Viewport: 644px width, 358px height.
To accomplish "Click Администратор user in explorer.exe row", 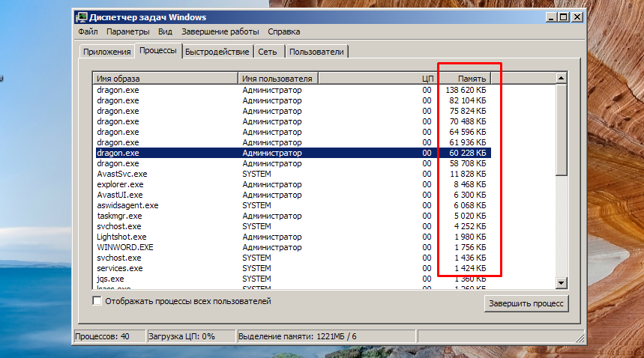I will click(x=272, y=184).
